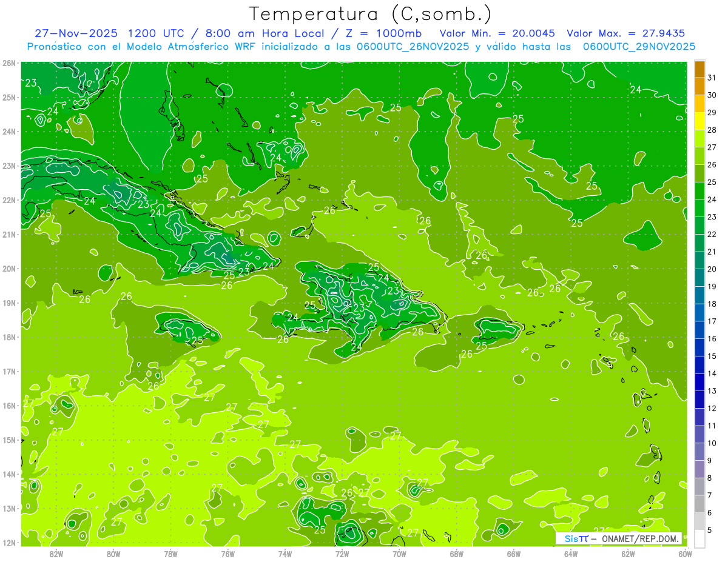
Task: Click legend value 10 on the color bar
Action: [x=712, y=443]
